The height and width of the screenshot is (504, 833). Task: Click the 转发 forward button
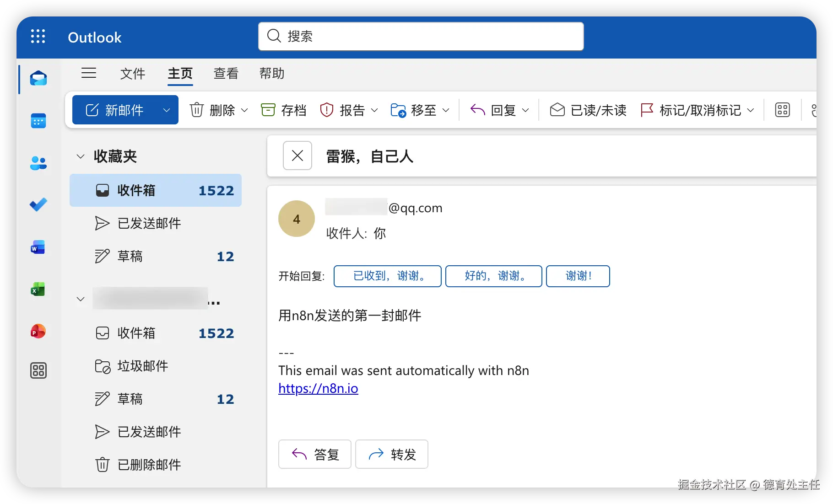point(392,454)
